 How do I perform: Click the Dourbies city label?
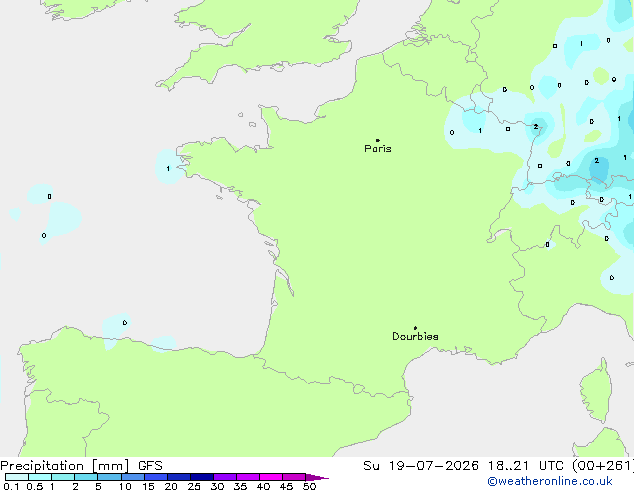coord(415,336)
